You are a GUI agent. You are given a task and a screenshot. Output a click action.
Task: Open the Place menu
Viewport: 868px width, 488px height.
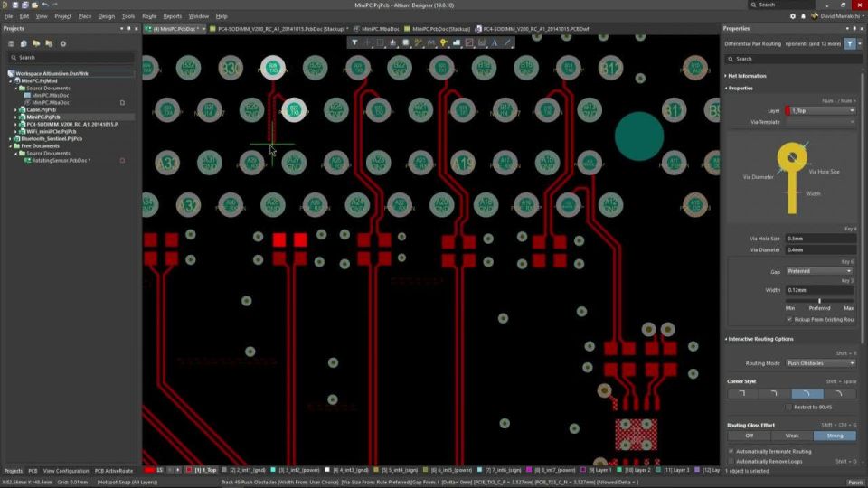click(85, 16)
